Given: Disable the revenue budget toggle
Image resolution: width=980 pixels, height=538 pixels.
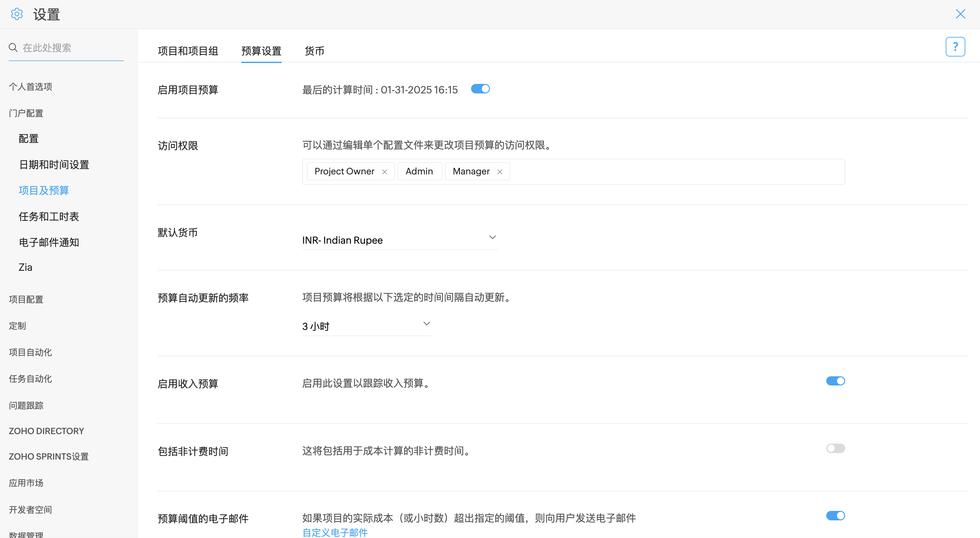Looking at the screenshot, I should tap(835, 381).
